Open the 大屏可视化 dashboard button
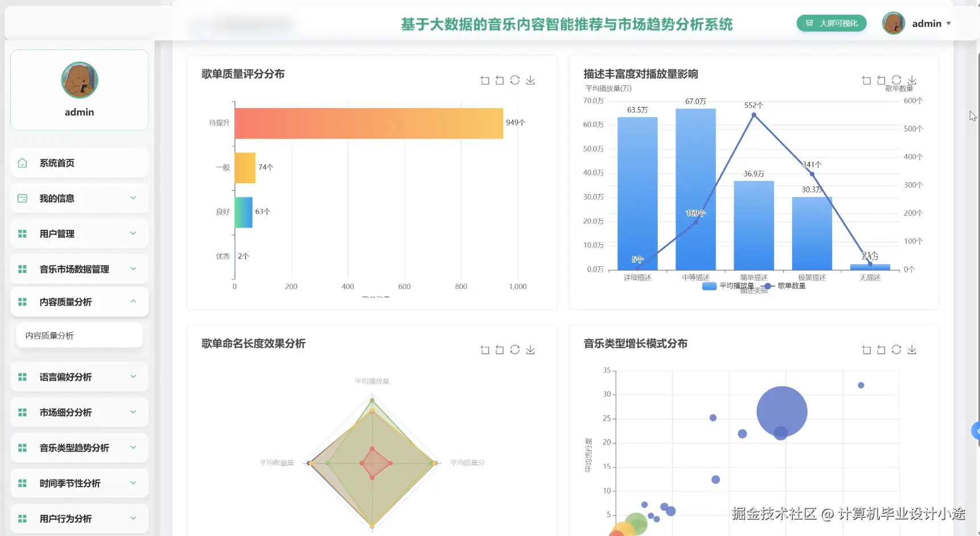The image size is (980, 536). [x=831, y=23]
